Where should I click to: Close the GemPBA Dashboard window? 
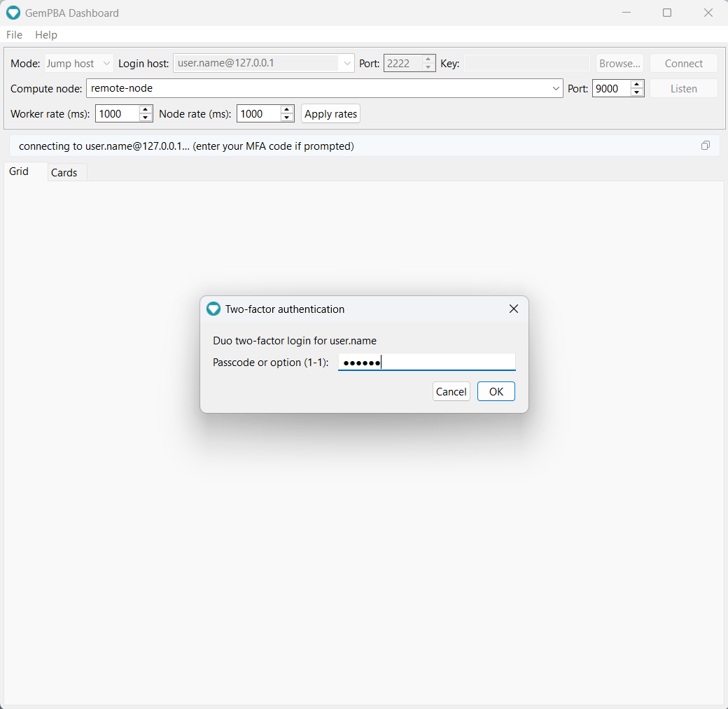pyautogui.click(x=708, y=13)
